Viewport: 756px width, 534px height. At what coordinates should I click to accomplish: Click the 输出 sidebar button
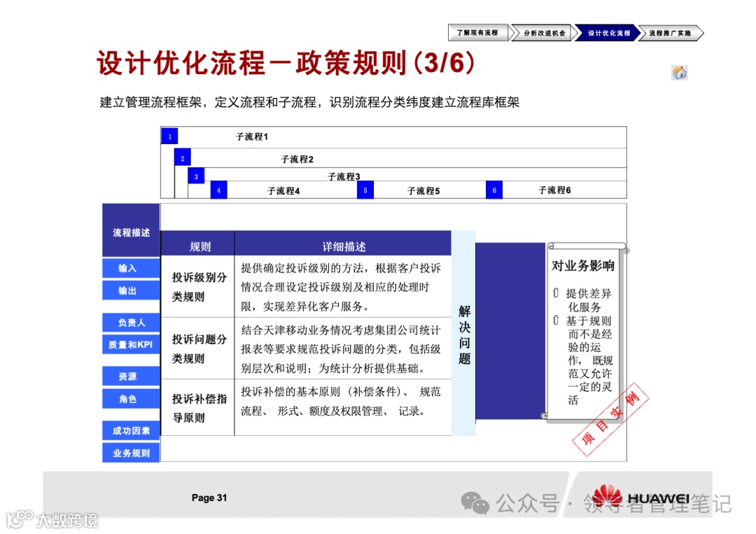(x=131, y=290)
